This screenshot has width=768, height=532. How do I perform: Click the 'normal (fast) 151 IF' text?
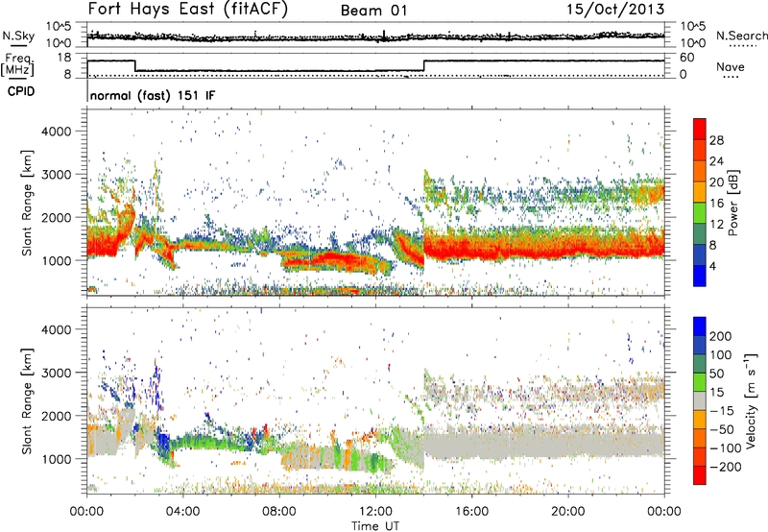pyautogui.click(x=153, y=96)
